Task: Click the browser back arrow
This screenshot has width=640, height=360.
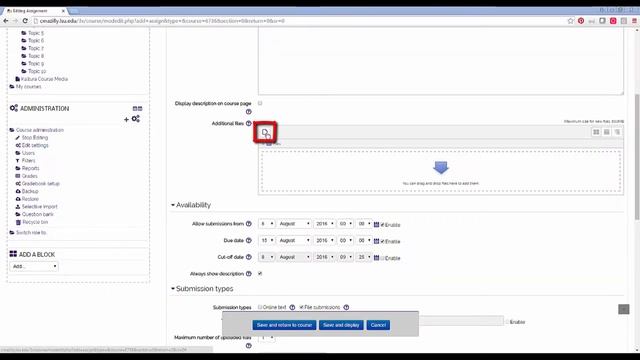Action: [6, 21]
